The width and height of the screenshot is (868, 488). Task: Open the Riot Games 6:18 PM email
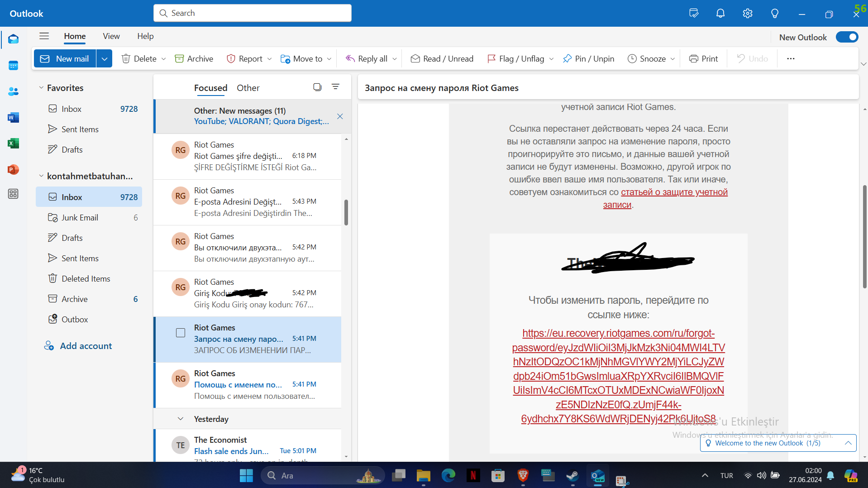point(248,156)
